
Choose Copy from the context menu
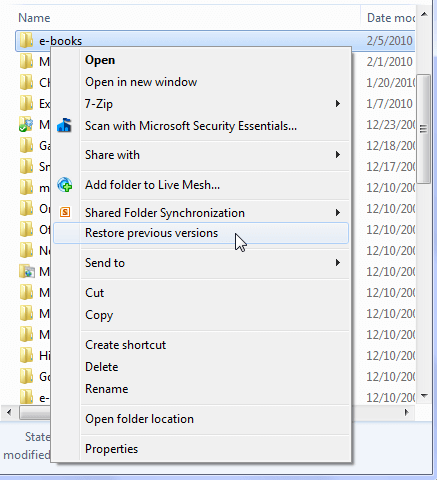(201, 315)
